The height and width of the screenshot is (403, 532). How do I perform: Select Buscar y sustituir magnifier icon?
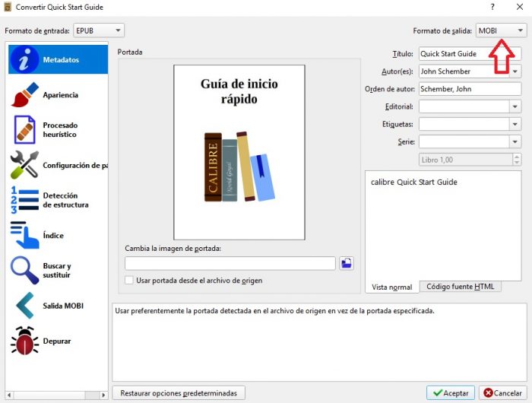(x=24, y=271)
